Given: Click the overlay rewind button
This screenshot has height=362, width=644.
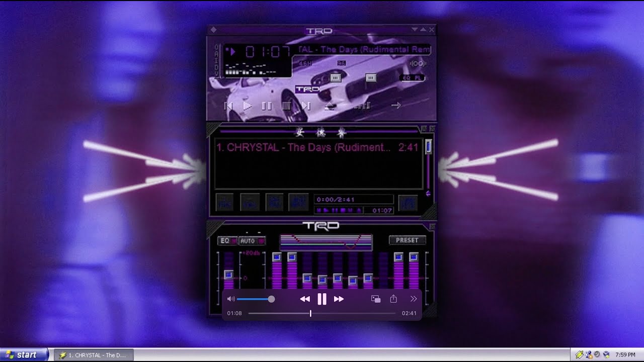Looking at the screenshot, I should point(305,299).
